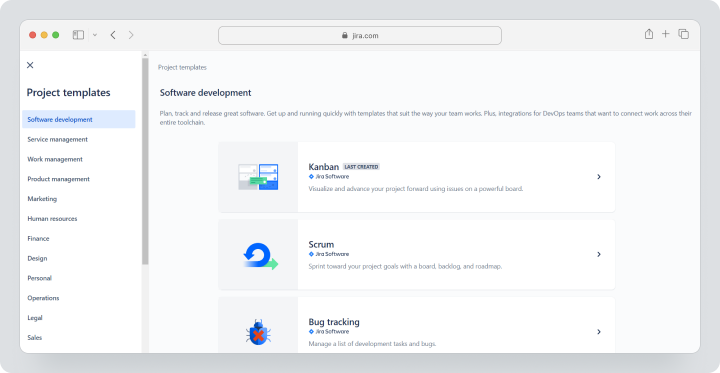Screen dimensions: 720x373
Task: Select Service management category
Action: [x=57, y=139]
